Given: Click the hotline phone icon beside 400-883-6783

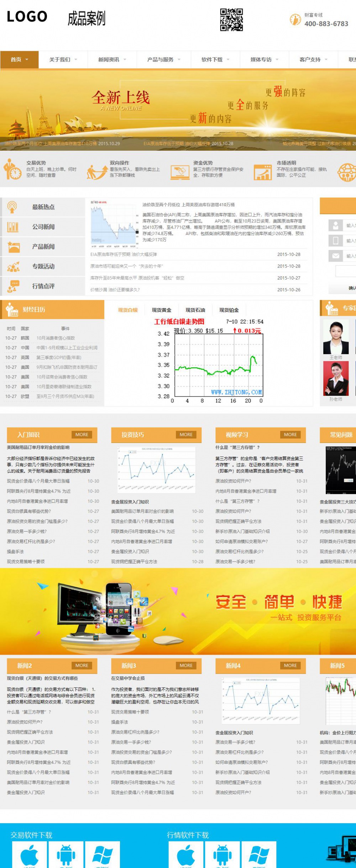Looking at the screenshot, I should [x=295, y=20].
